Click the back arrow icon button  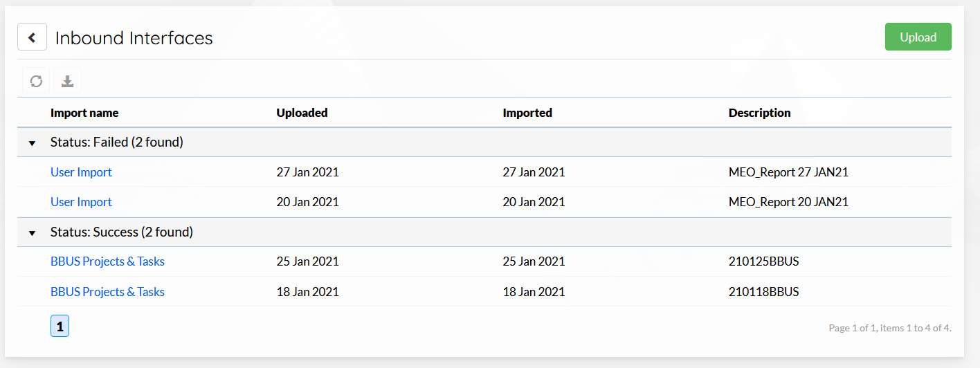(32, 37)
